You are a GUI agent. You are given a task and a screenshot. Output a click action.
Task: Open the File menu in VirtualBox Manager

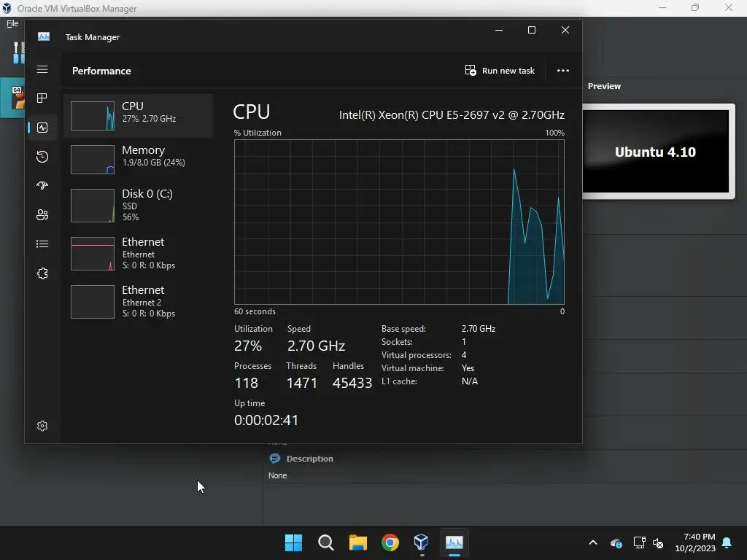[12, 23]
